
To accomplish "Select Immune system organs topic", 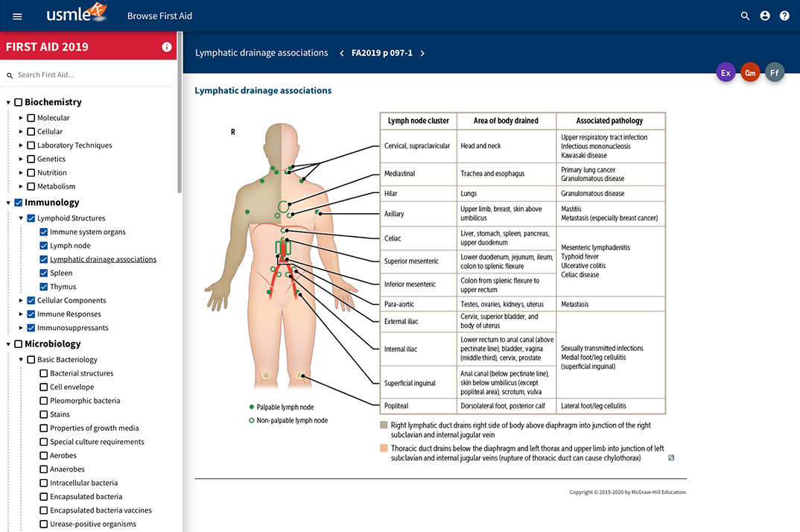I will pyautogui.click(x=88, y=232).
